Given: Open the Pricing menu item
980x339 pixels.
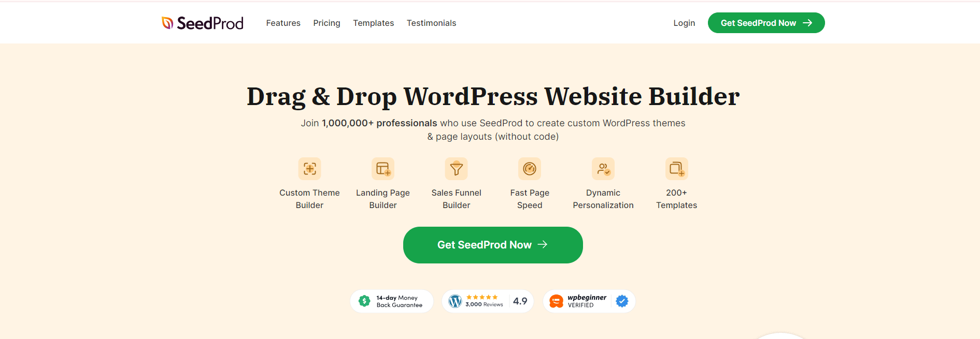Looking at the screenshot, I should pyautogui.click(x=326, y=23).
